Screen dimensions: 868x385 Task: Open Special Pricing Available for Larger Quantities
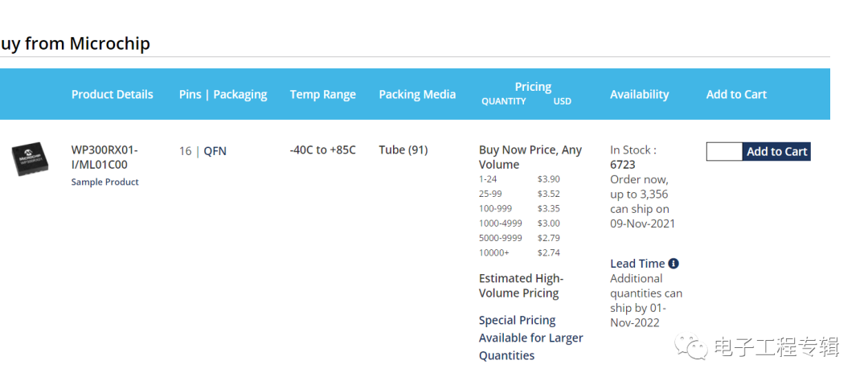[x=531, y=338]
